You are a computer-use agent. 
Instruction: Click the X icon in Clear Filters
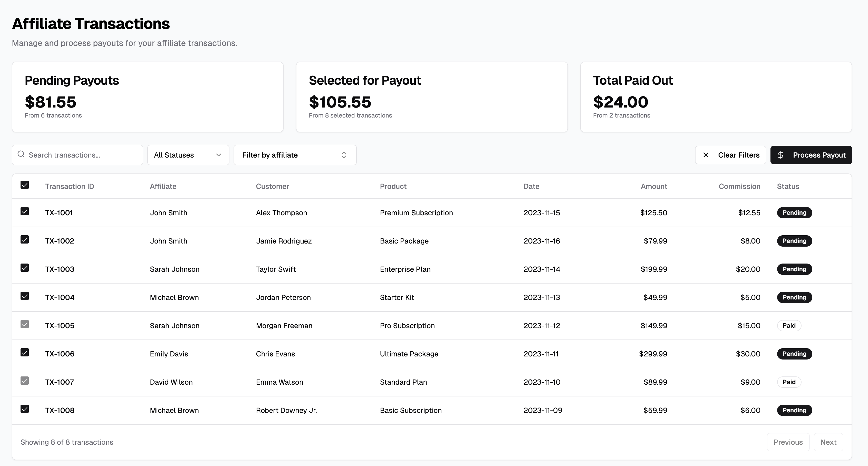click(706, 155)
